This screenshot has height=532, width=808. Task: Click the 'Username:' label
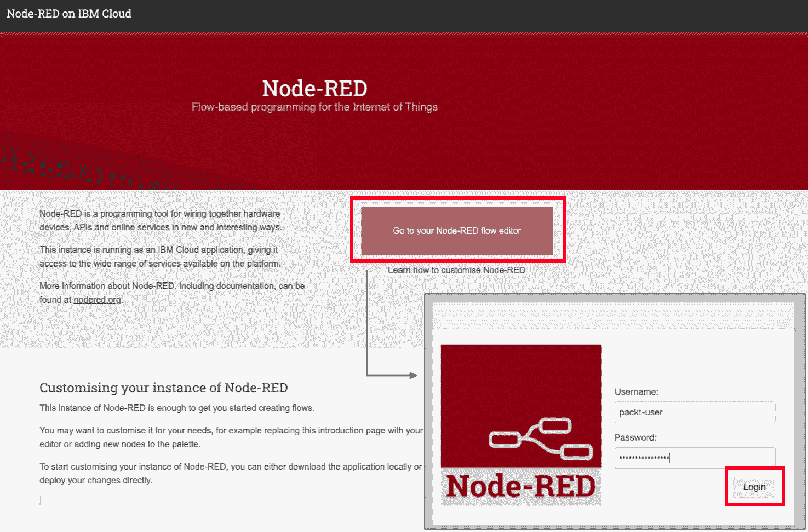click(636, 392)
